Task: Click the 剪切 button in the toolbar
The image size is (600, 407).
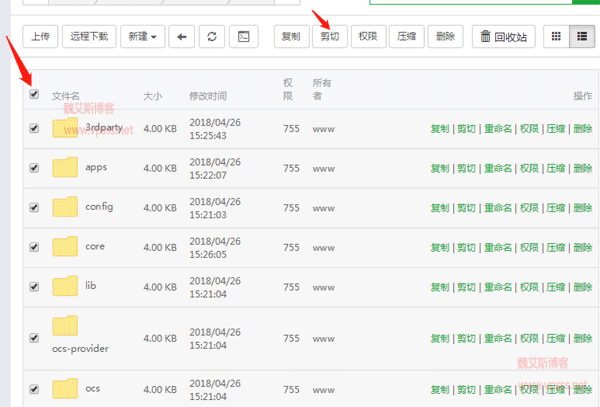Action: pos(327,37)
